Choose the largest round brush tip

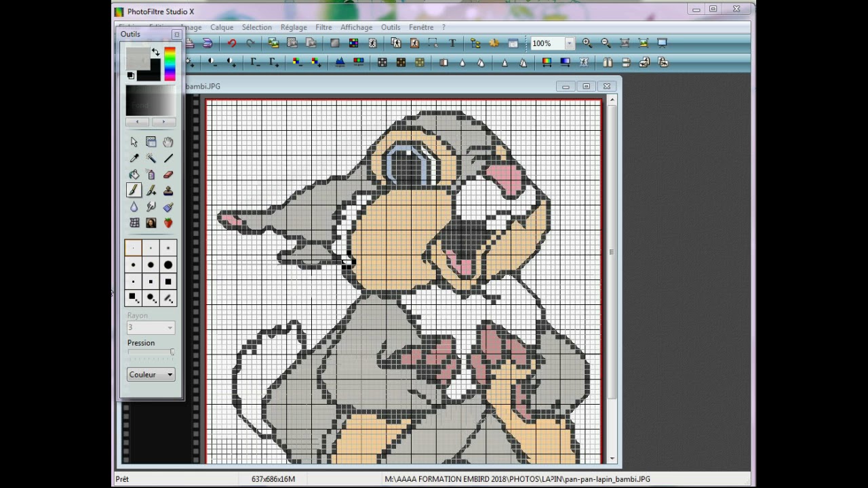[167, 265]
